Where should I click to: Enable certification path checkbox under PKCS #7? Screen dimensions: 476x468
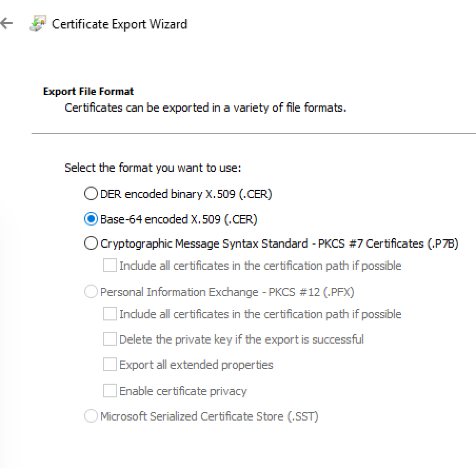(110, 265)
